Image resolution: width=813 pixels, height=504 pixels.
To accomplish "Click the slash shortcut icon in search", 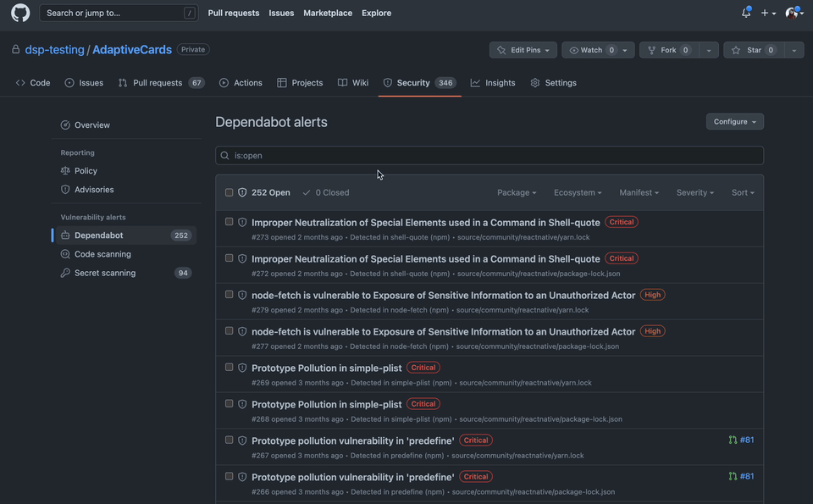I will click(x=189, y=13).
